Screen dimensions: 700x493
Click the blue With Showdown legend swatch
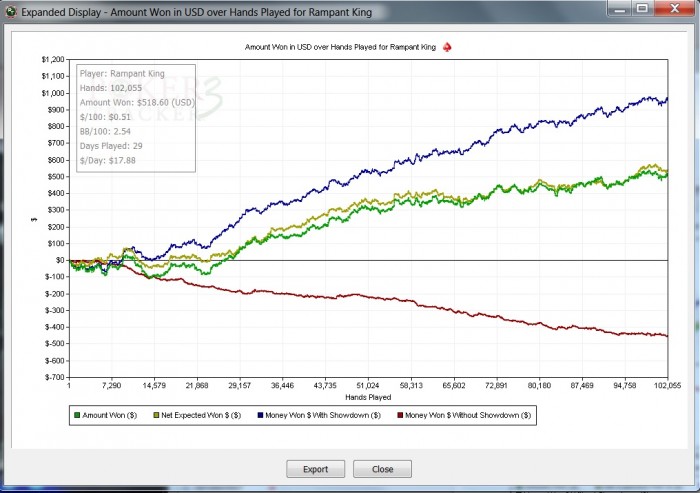(x=260, y=415)
